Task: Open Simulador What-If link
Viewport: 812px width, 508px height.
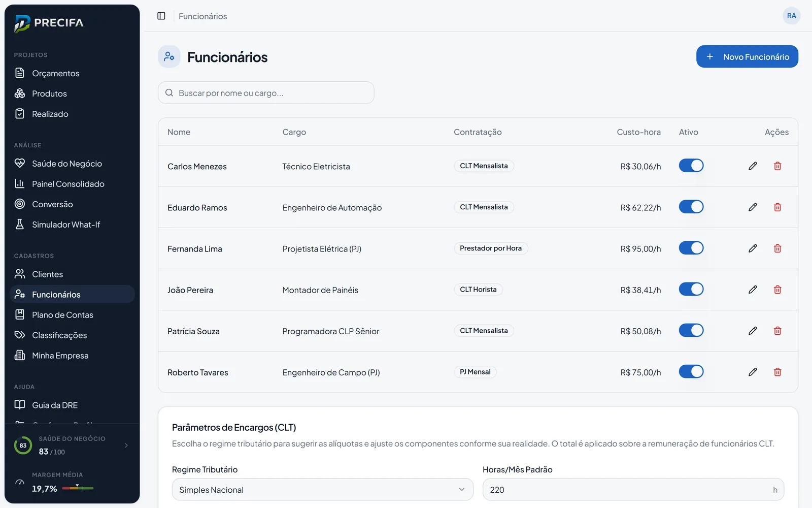Action: click(72, 225)
